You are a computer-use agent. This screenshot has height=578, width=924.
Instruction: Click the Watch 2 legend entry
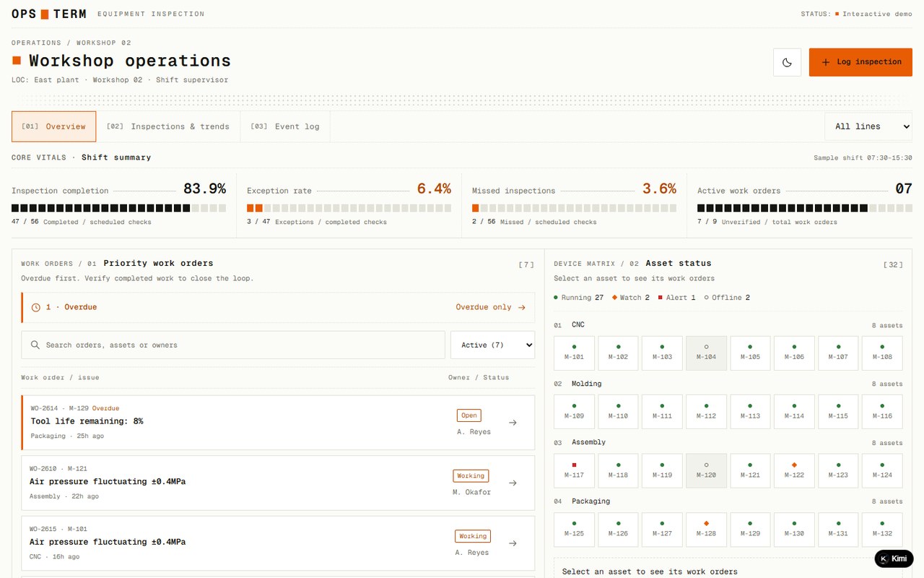click(x=631, y=298)
